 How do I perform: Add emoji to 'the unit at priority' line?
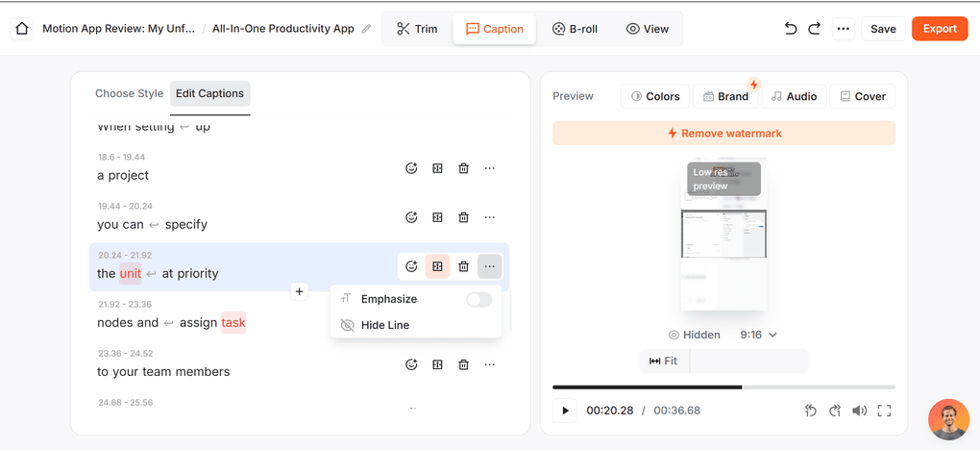(x=411, y=266)
